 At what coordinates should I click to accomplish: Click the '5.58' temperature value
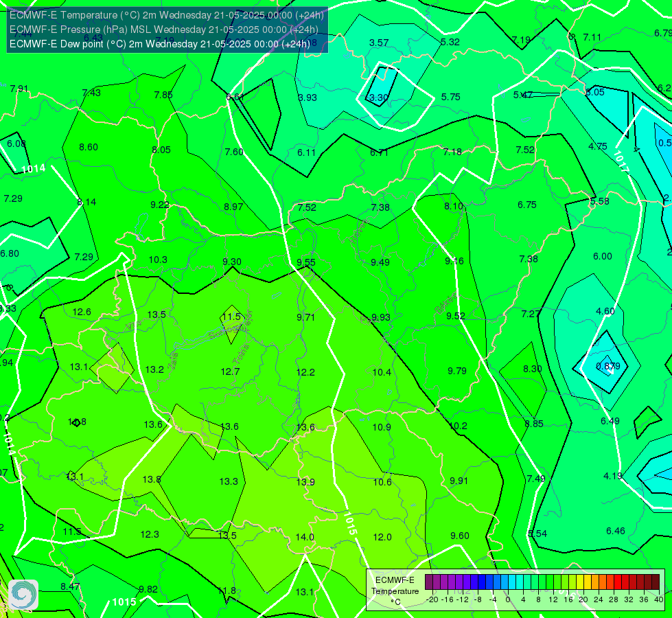[599, 201]
